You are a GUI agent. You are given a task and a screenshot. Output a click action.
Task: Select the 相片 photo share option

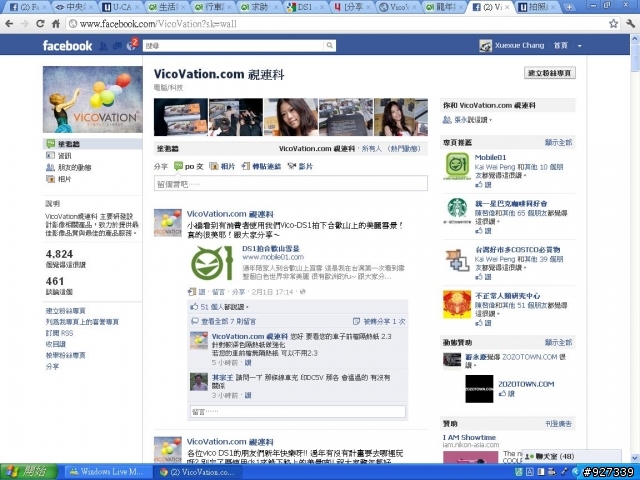(x=222, y=166)
